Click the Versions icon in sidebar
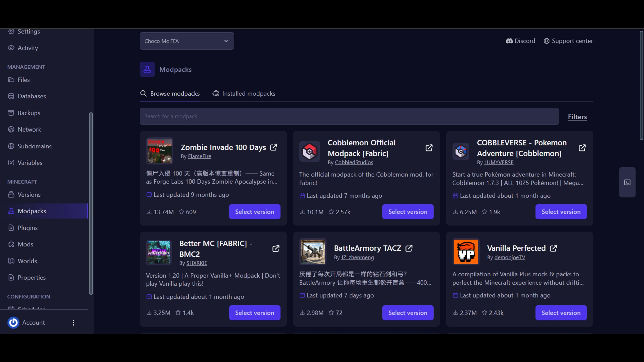Viewport: 644px width, 362px height. click(x=11, y=194)
